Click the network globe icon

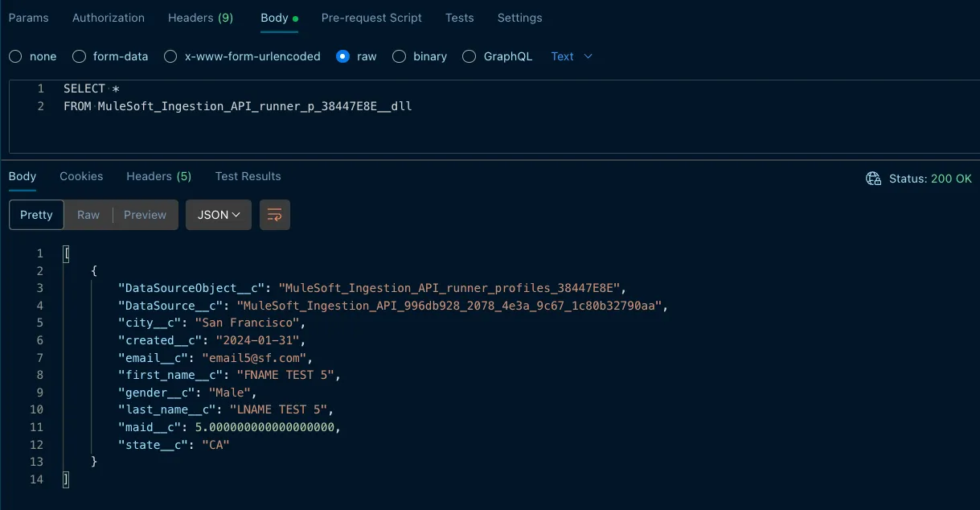click(x=873, y=179)
